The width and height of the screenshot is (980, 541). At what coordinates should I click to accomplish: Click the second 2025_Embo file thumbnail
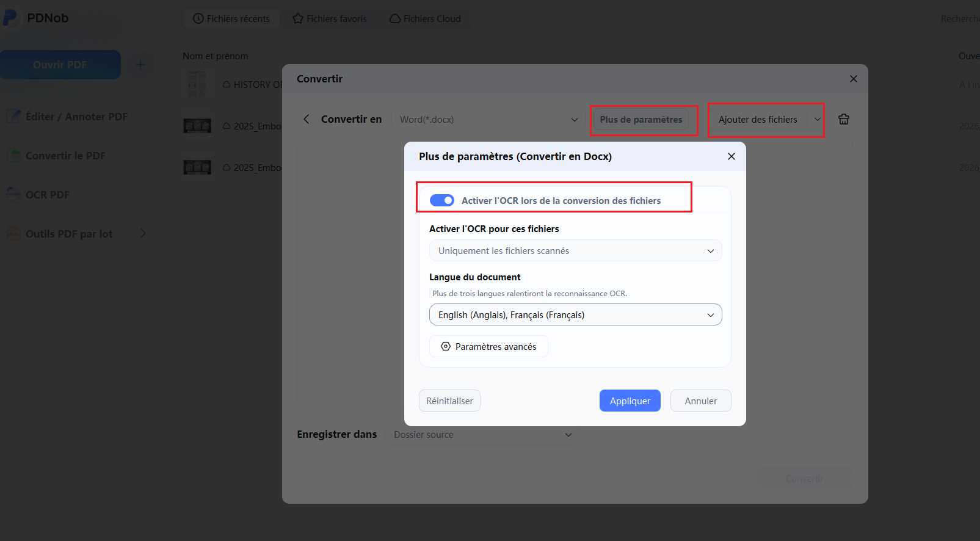[197, 167]
